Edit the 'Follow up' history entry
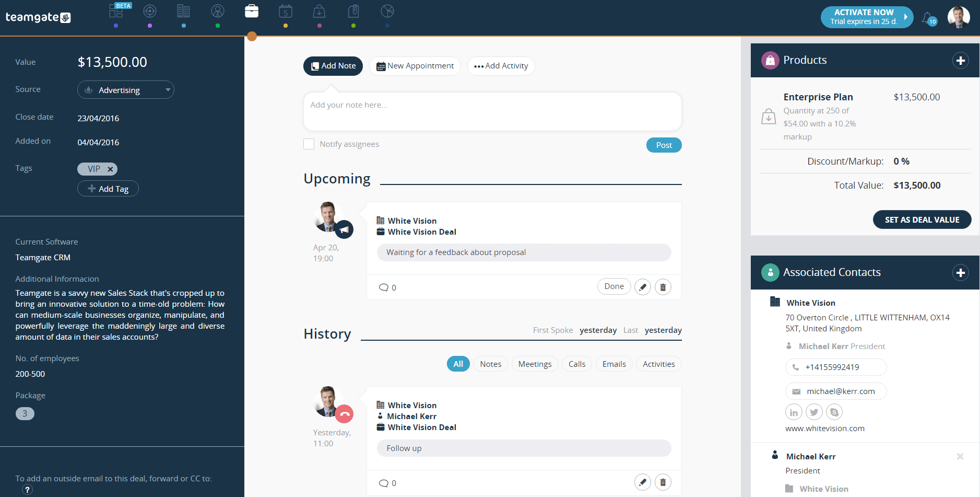This screenshot has width=980, height=497. [x=643, y=482]
